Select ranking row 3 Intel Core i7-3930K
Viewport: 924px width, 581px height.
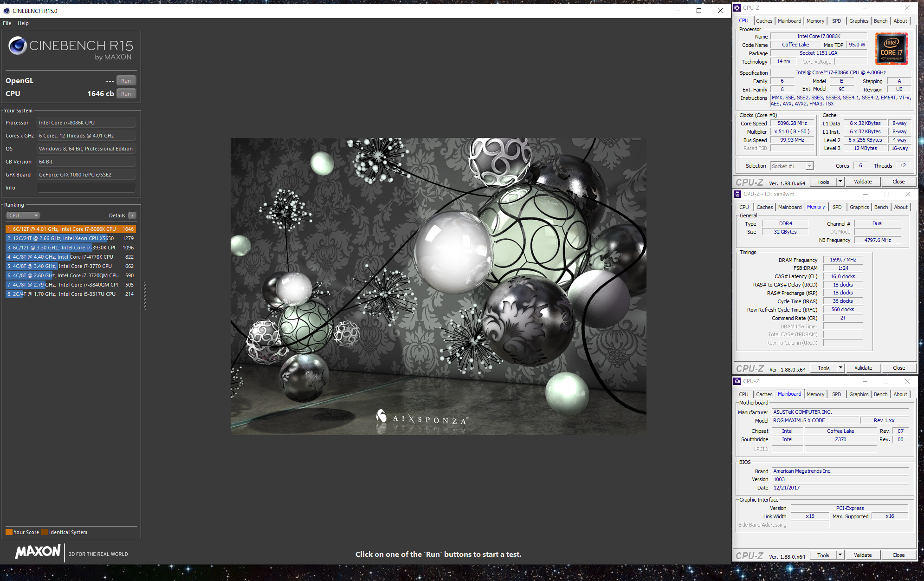coord(71,248)
